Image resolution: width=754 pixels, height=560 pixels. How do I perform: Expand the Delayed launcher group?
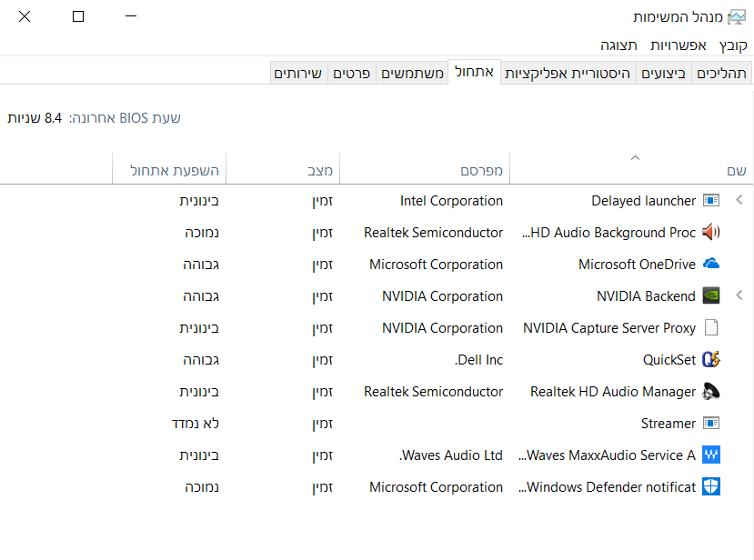[x=739, y=201]
